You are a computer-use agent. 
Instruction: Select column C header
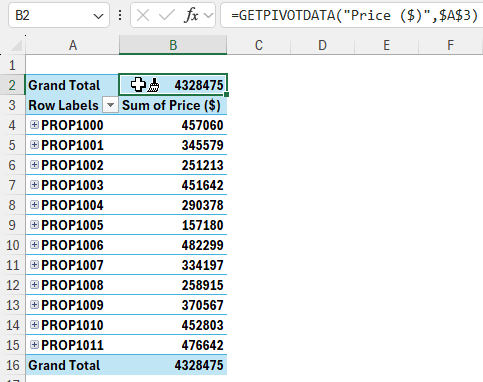click(x=259, y=45)
